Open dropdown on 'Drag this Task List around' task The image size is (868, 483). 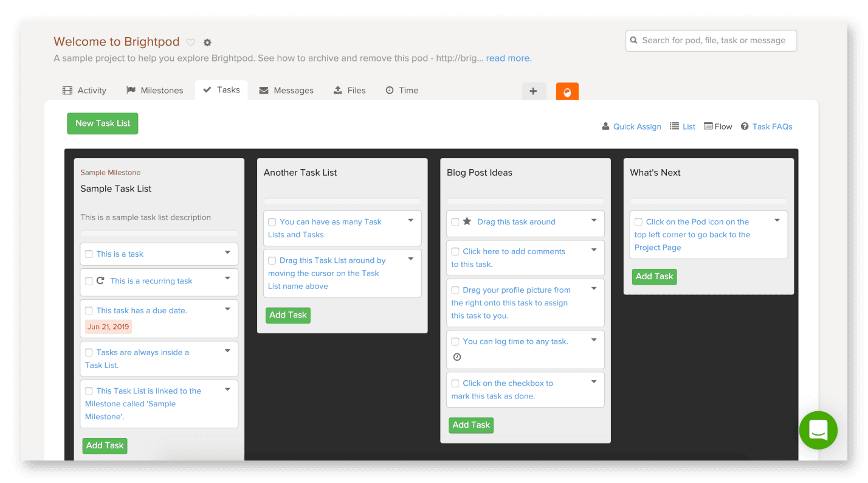[411, 259]
